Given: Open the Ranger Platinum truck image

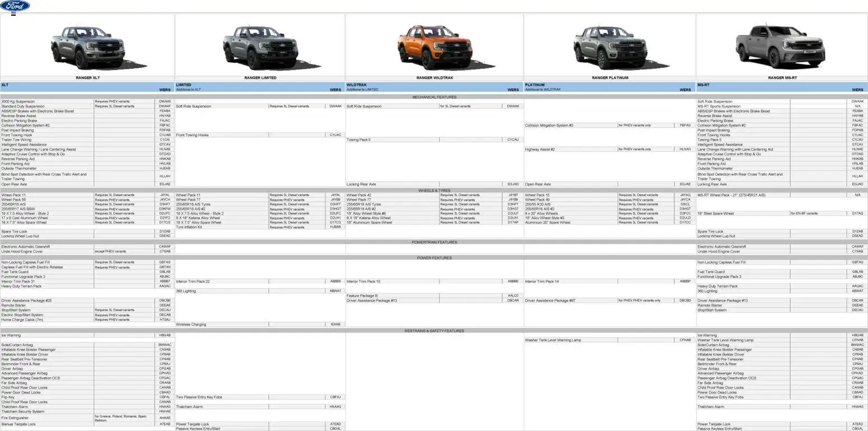Looking at the screenshot, I should click(609, 47).
